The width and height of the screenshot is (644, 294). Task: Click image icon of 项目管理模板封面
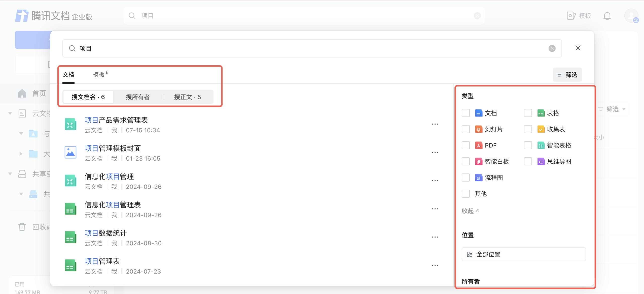(70, 153)
